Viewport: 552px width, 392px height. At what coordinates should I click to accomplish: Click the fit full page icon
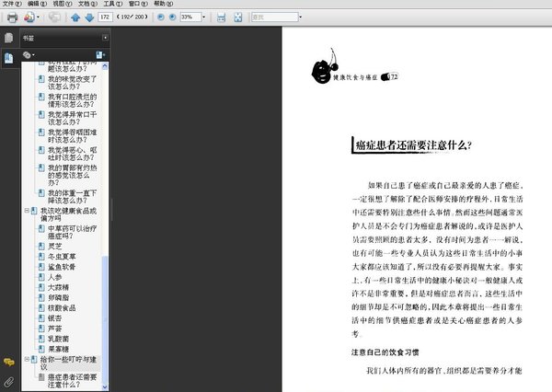click(x=238, y=17)
